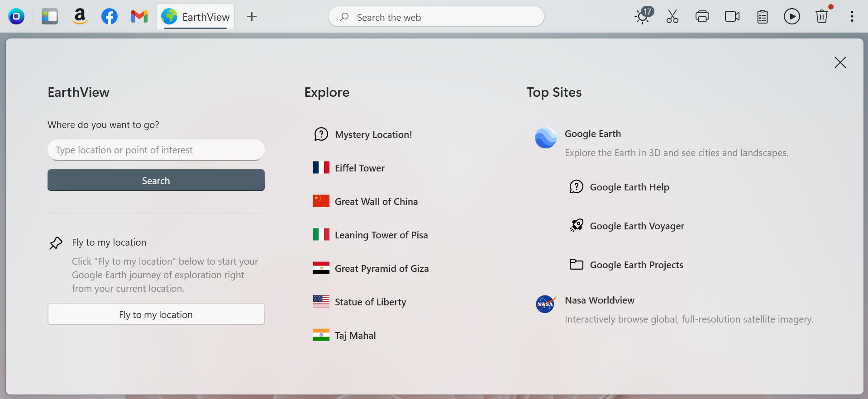The image size is (868, 399).
Task: Open the Nasa Worldview link
Action: [x=600, y=300]
